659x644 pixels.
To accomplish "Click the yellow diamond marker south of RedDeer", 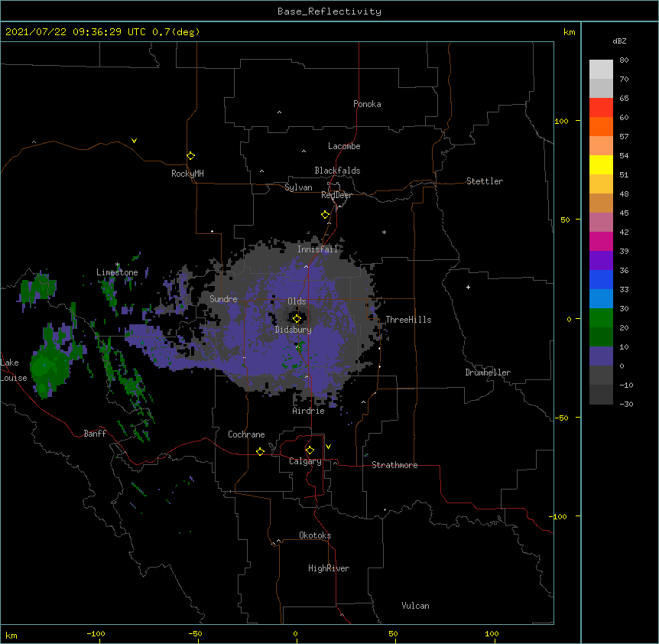I will [326, 215].
